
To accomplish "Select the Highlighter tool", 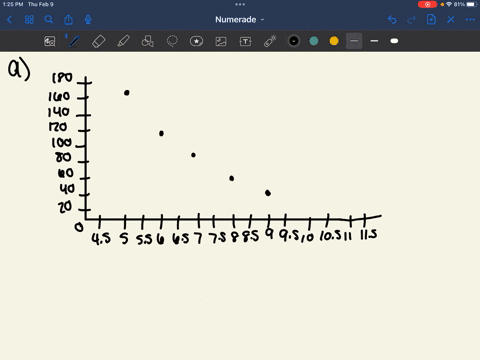I will coord(123,41).
